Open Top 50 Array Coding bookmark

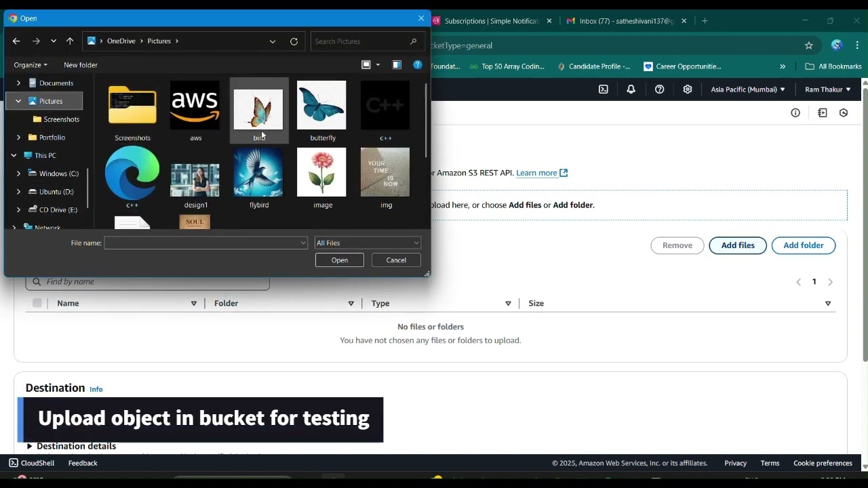click(507, 66)
